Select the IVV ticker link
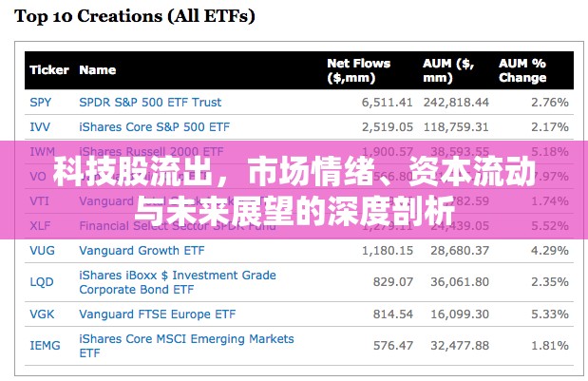This screenshot has height=381, width=588. click(x=40, y=126)
